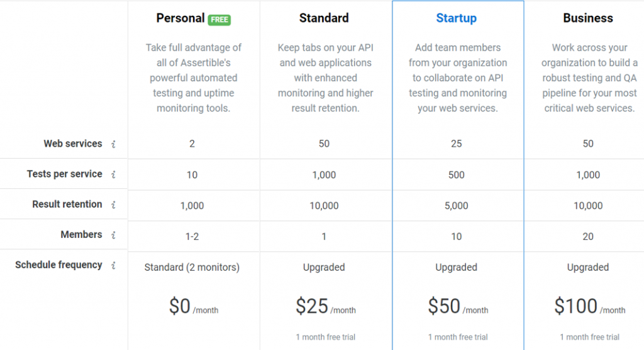Click the $50 /month Startup price

pyautogui.click(x=457, y=307)
